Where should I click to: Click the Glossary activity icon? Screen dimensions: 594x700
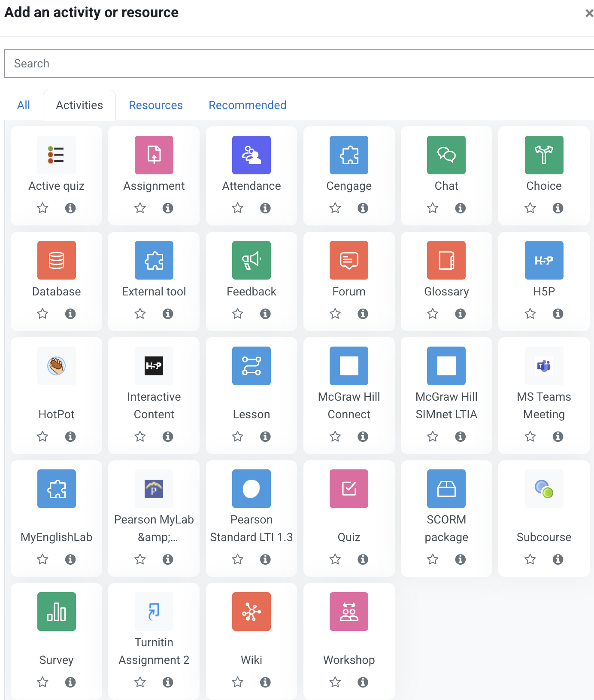446,260
